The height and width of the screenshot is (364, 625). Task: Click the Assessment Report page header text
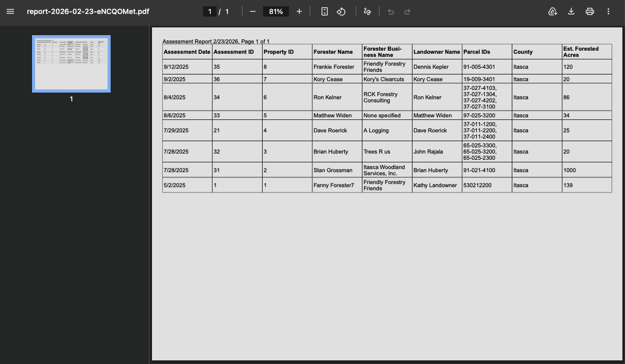click(216, 41)
